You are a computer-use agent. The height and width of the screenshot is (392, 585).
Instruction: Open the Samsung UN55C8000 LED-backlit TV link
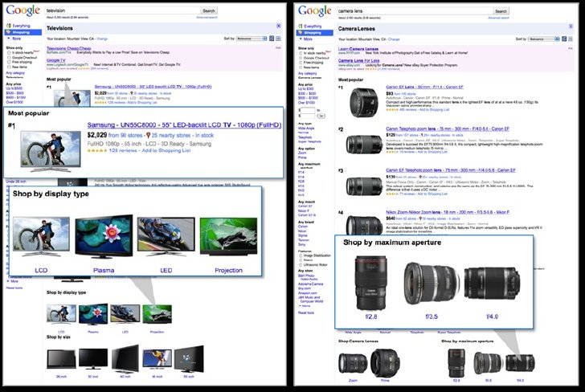tap(184, 125)
